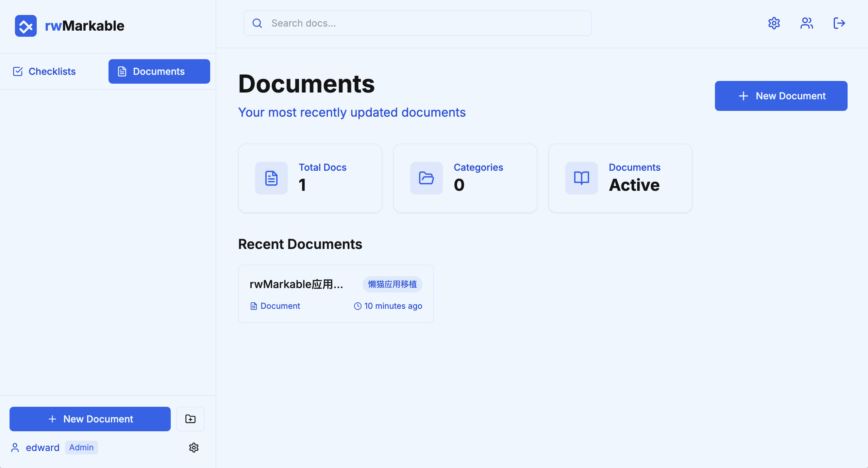
Task: Click the open book icon
Action: (582, 178)
